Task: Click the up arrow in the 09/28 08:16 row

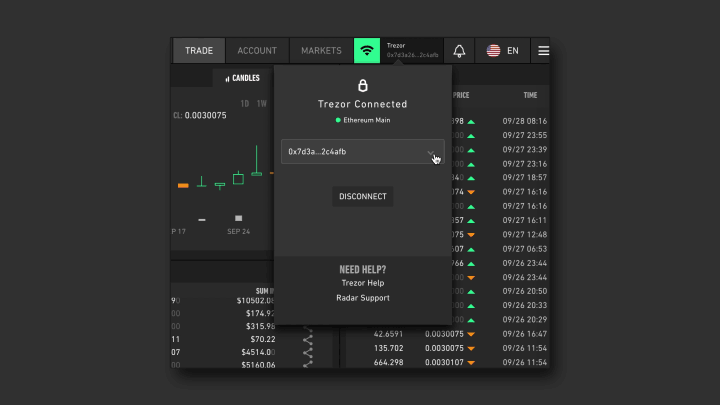Action: coord(471,122)
